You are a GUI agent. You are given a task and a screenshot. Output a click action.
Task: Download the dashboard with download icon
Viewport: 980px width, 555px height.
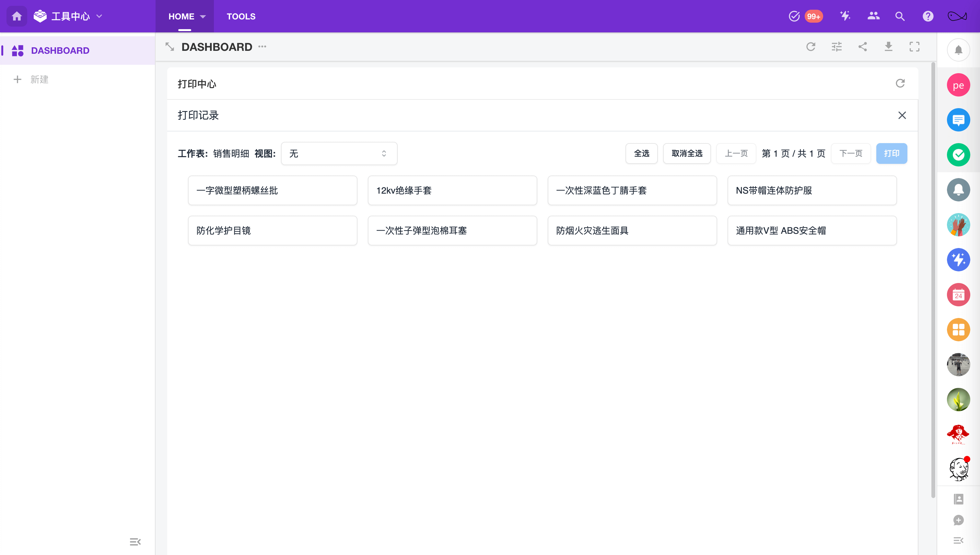[888, 47]
